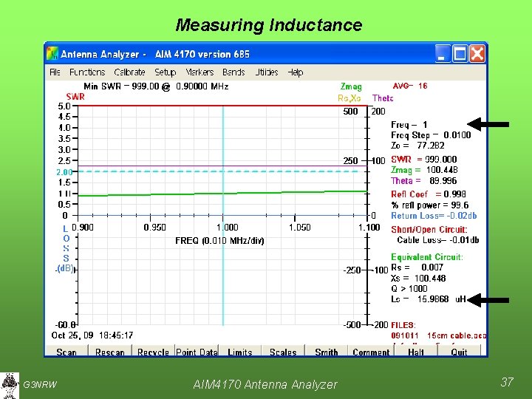Click the 'Oct 25, 09 18:45:17' timestamp
Image resolution: width=532 pixels, height=399 pixels.
92,335
